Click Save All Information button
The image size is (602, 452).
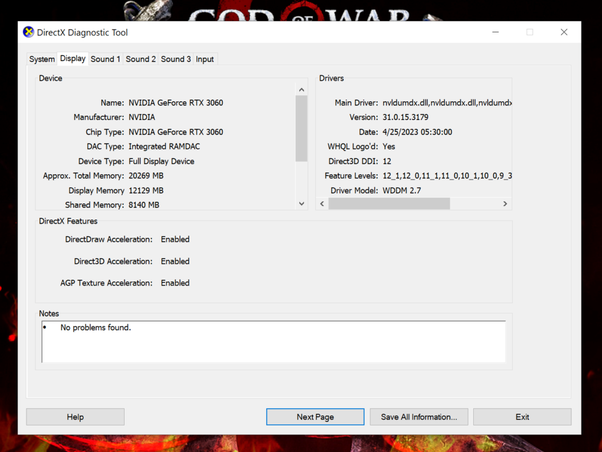point(419,417)
